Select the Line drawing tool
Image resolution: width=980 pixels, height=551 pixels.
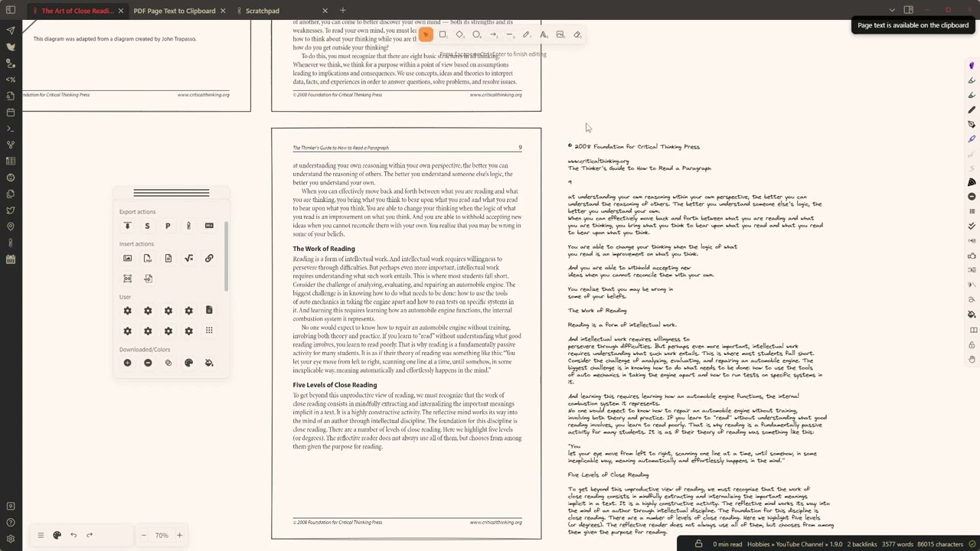point(510,34)
